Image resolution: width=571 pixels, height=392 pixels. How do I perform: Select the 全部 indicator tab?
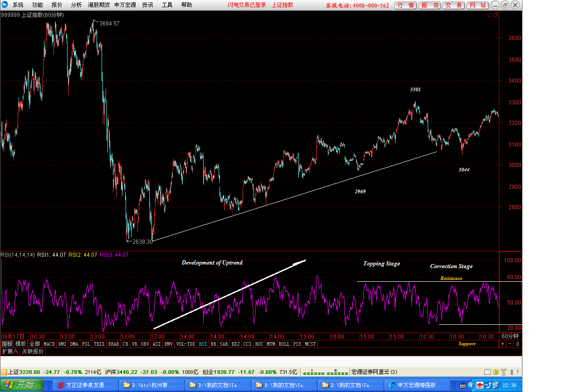tap(34, 344)
